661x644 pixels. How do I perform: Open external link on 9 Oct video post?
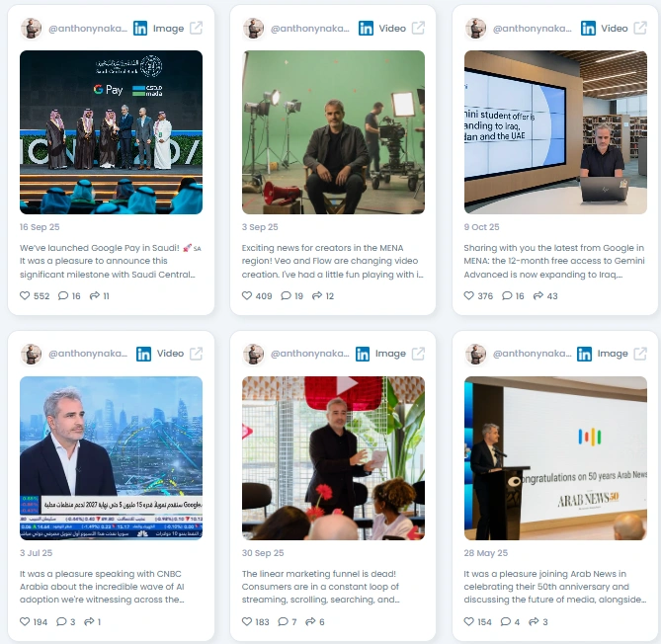tap(640, 29)
